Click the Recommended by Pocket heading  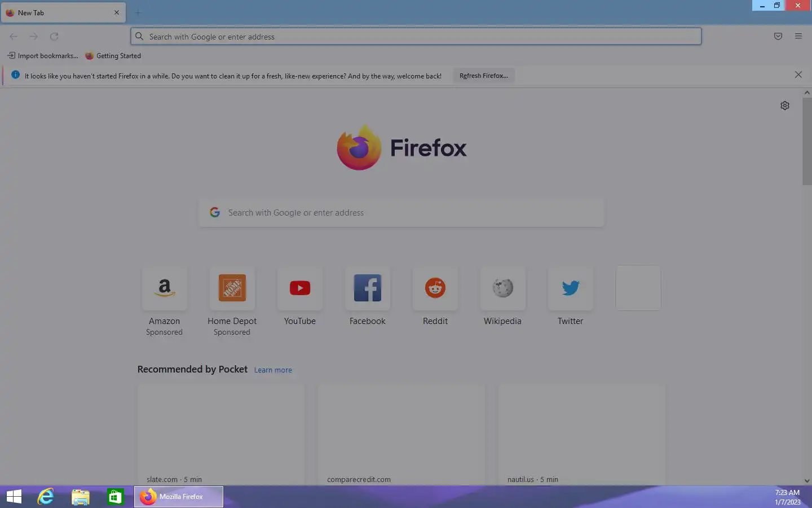click(x=192, y=369)
